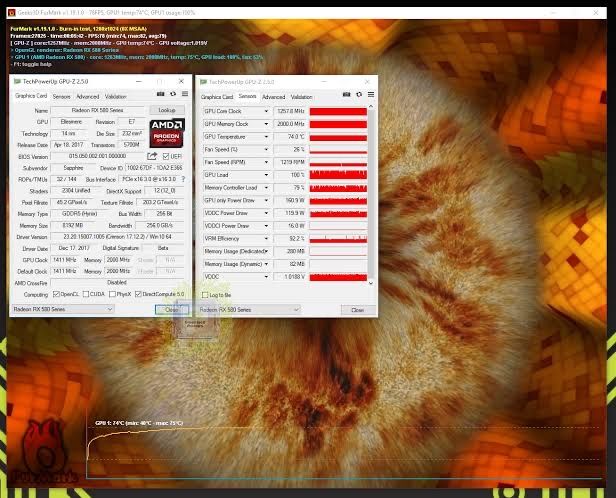This screenshot has width=616, height=498.
Task: Click the Memory Size 8192 MB field
Action: [x=73, y=225]
